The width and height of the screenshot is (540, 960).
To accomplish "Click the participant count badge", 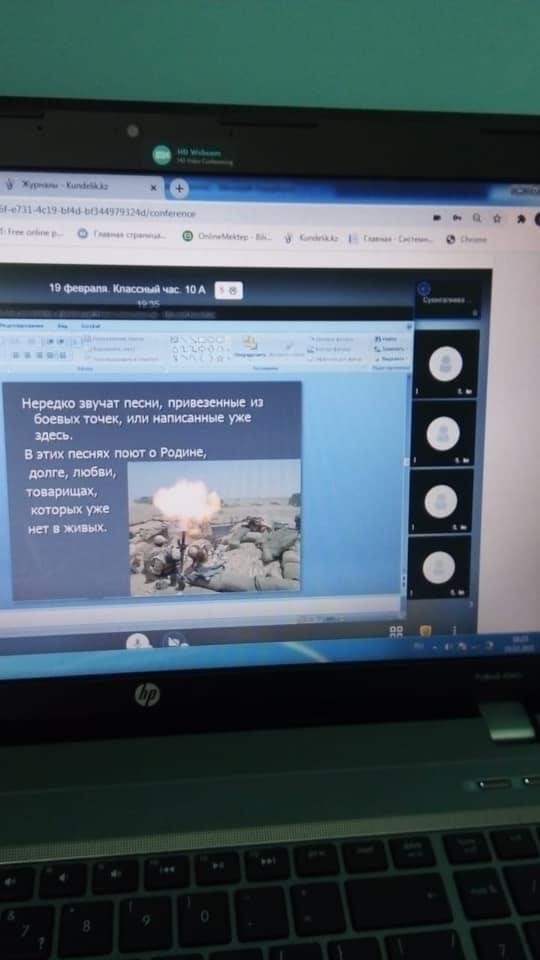I will (229, 291).
